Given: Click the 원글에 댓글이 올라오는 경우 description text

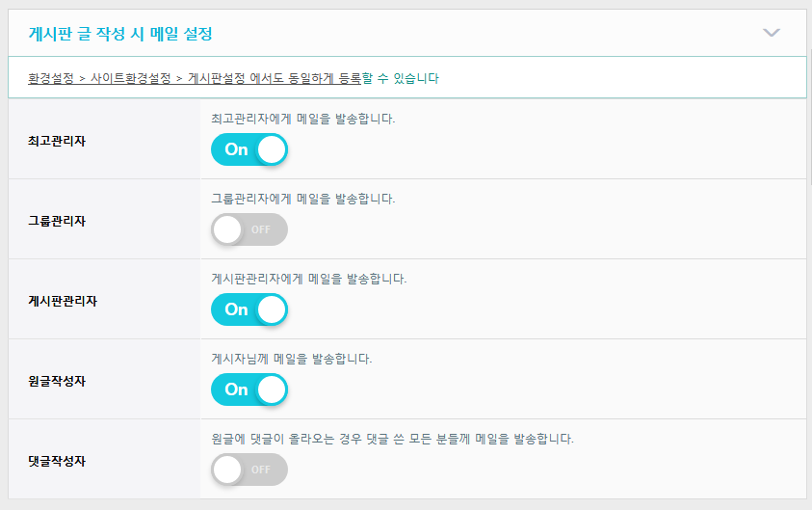Looking at the screenshot, I should 392,440.
